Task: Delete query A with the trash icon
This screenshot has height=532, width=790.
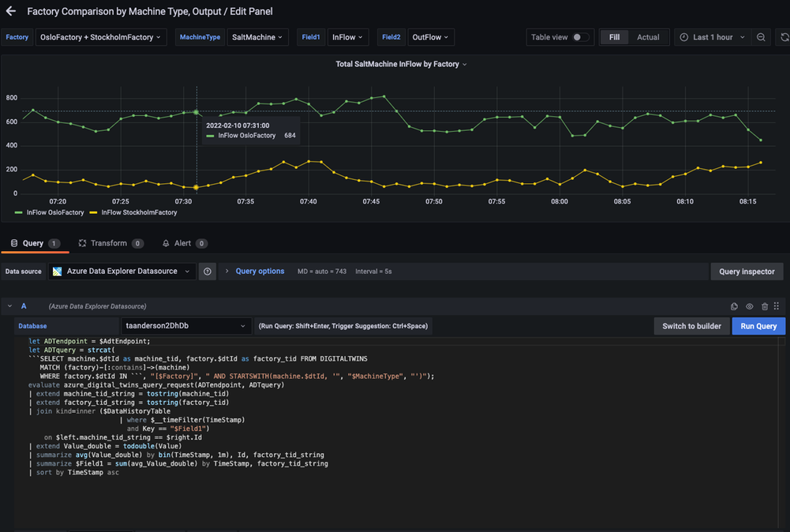Action: (764, 306)
